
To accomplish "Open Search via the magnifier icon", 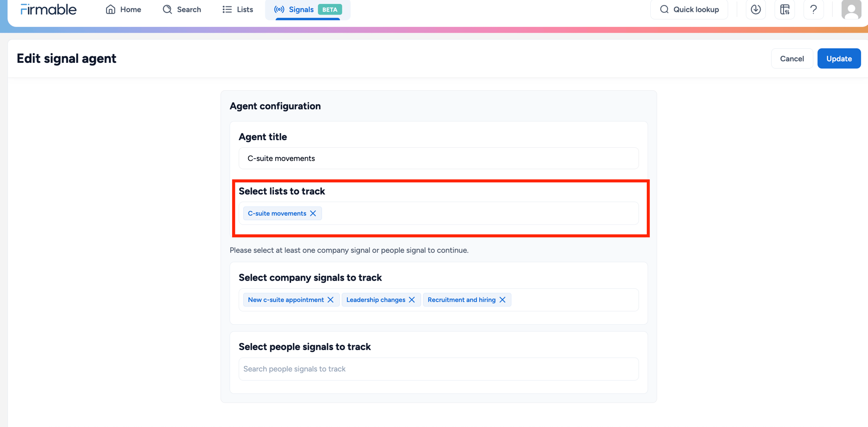I will [x=167, y=9].
